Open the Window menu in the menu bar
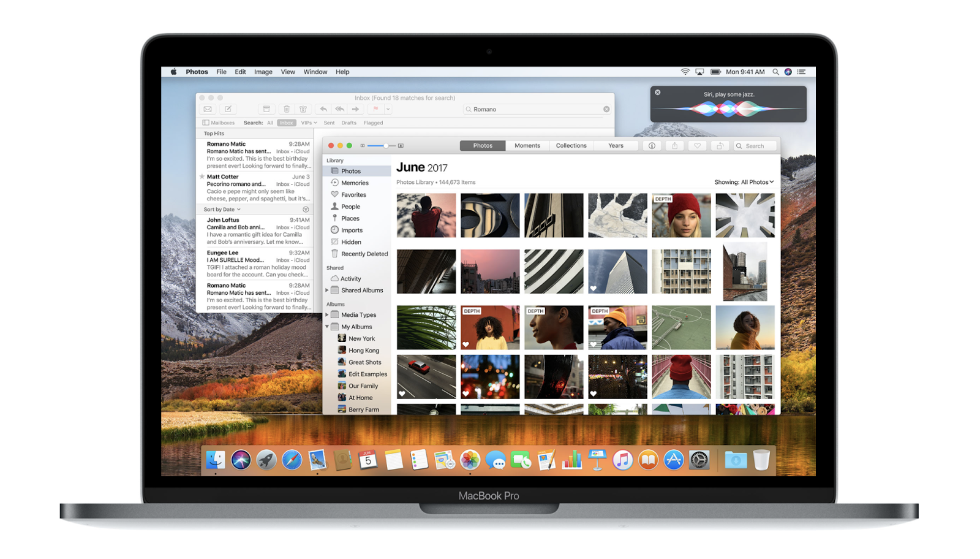980x559 pixels. click(315, 72)
